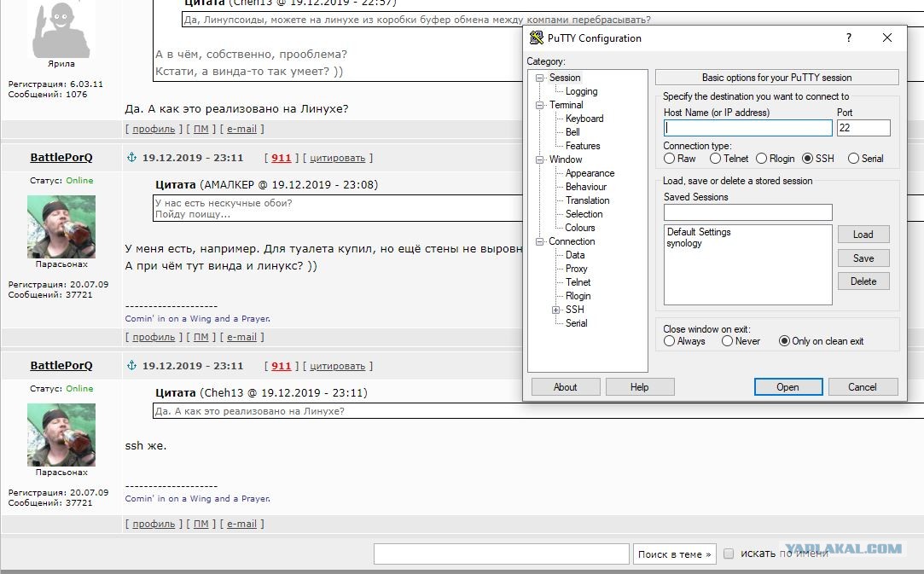Open Proxy settings category
This screenshot has width=924, height=574.
576,269
